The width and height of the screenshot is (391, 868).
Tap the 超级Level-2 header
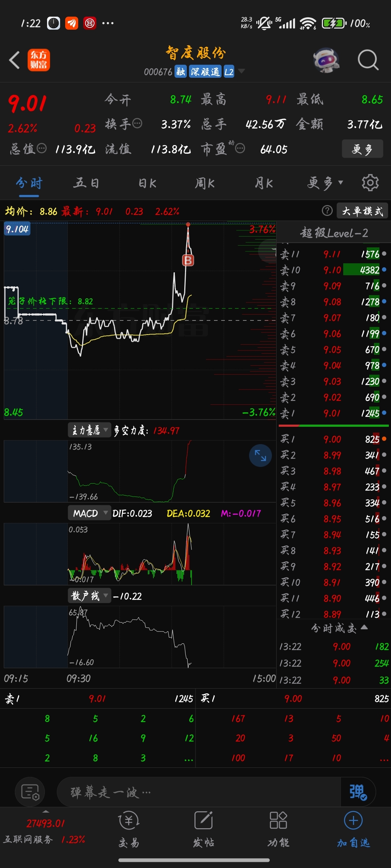tap(334, 233)
